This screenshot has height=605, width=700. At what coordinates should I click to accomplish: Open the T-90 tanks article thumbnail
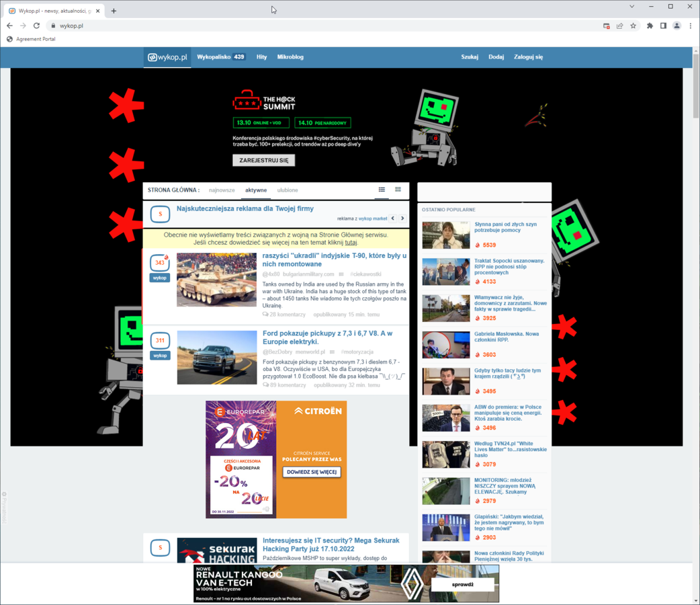[216, 280]
